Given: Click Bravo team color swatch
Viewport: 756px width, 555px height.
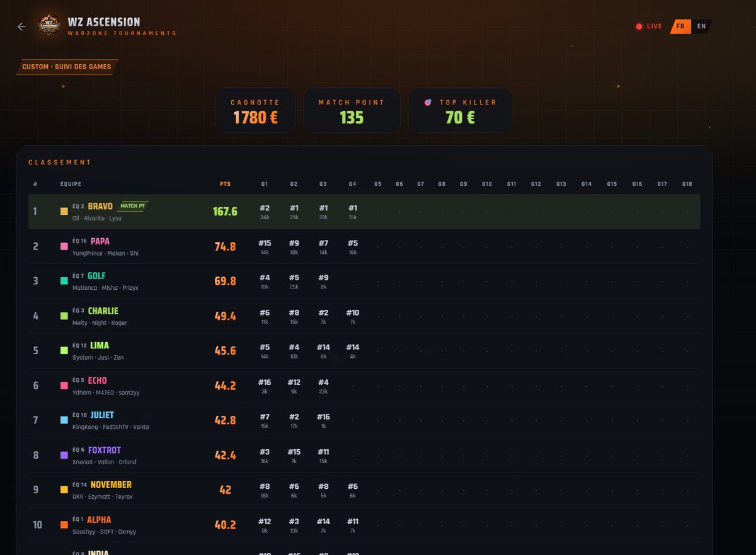Looking at the screenshot, I should point(64,212).
